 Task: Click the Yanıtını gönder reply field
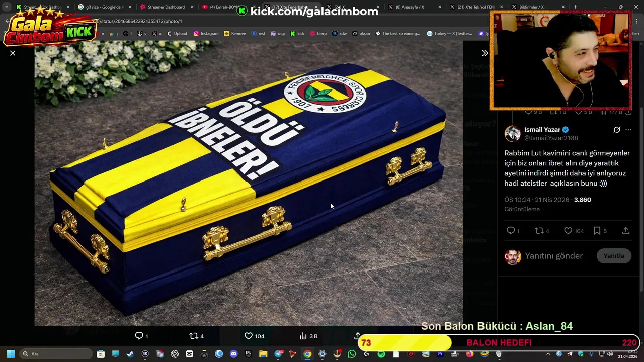(x=554, y=256)
